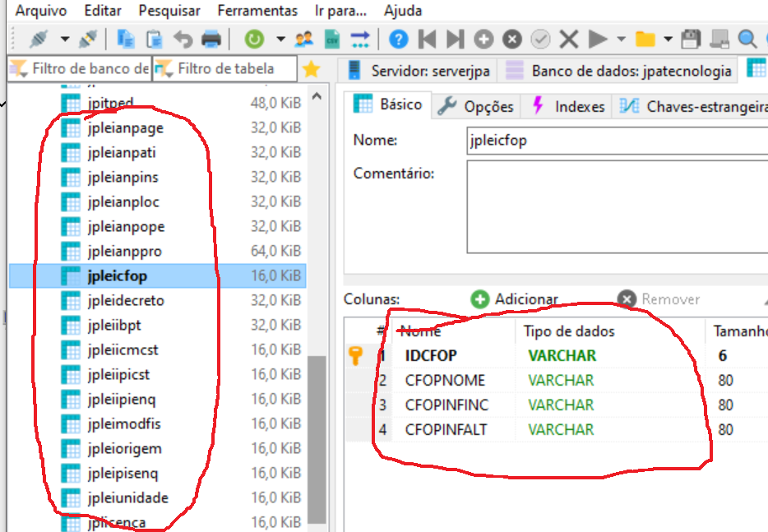Click size 6 of IDCFOP row
Screen dimensions: 768x532
[x=722, y=356]
